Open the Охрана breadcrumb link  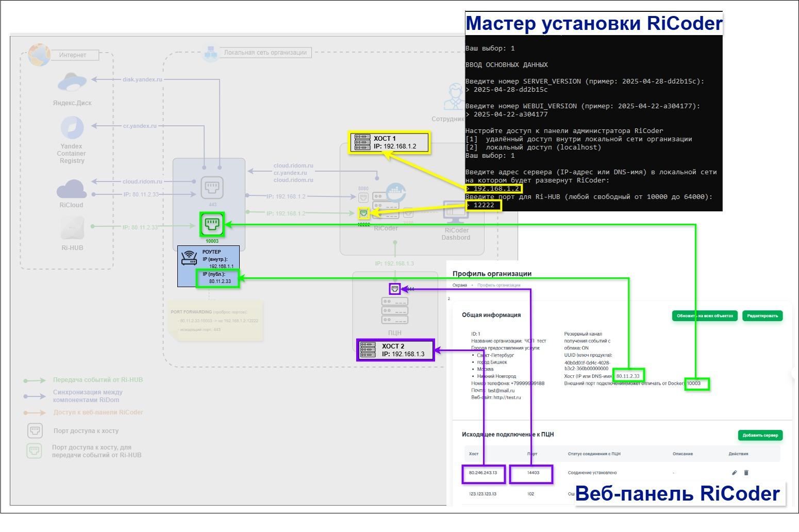pyautogui.click(x=459, y=285)
